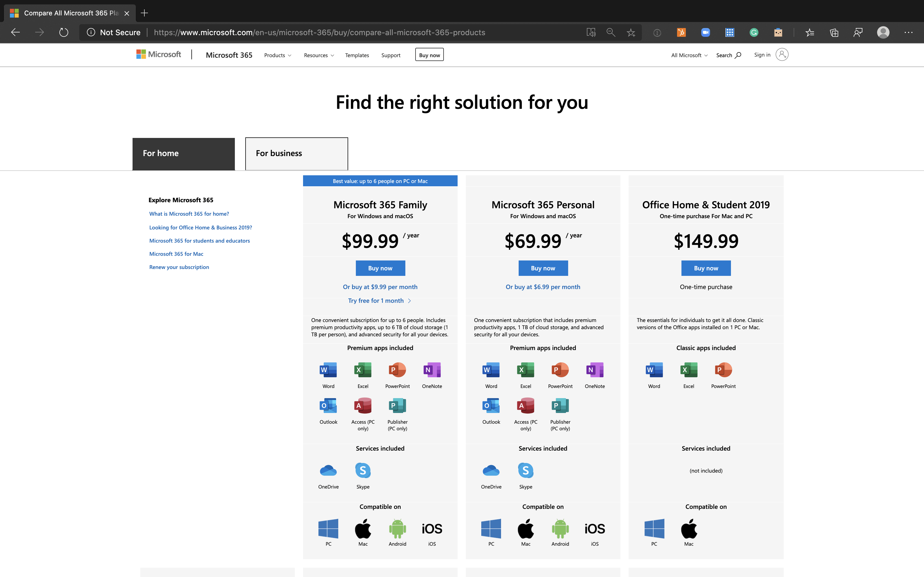Expand the Products dropdown menu
The image size is (924, 577).
coord(277,54)
